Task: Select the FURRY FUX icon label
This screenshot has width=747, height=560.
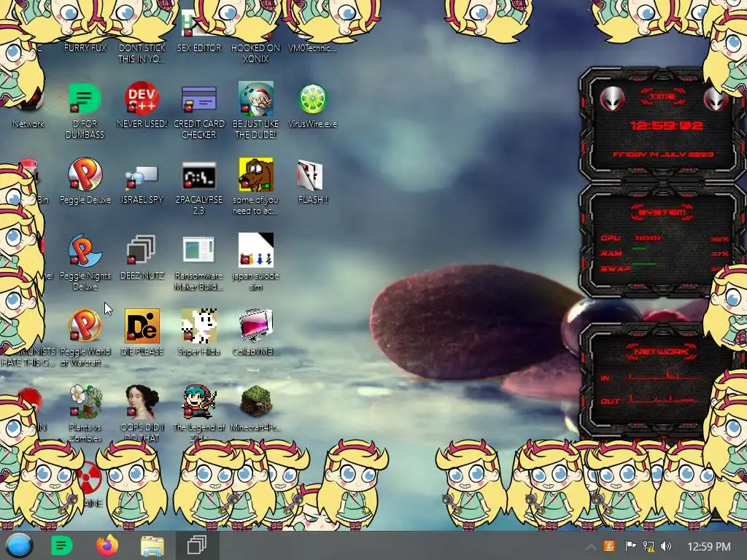Action: 85,48
